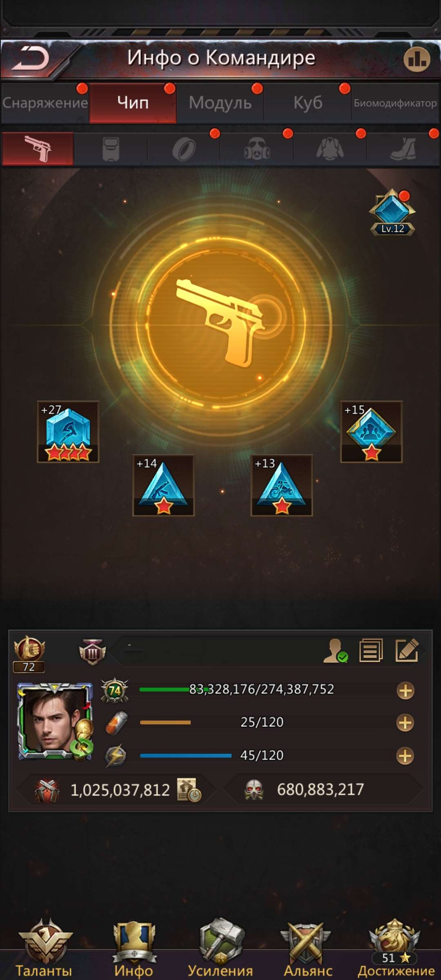Viewport: 441px width, 980px height.
Task: Open the Биомодификатор tab
Action: pyautogui.click(x=395, y=103)
